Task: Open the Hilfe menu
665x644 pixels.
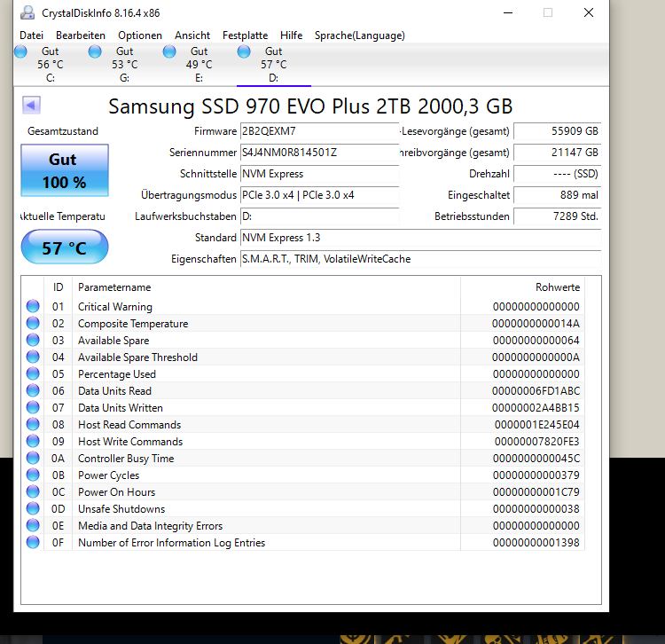Action: (x=291, y=35)
